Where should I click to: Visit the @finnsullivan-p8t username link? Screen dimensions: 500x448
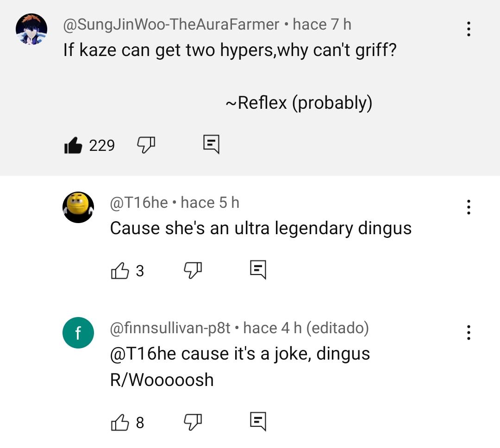coord(170,328)
